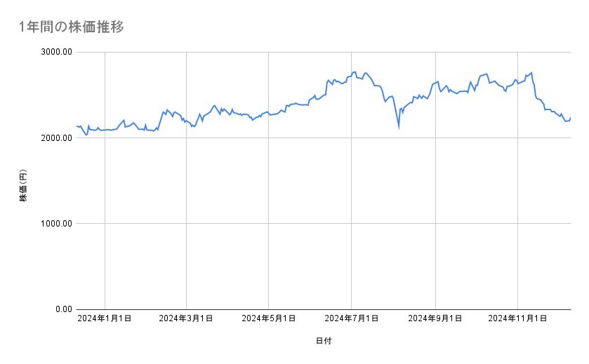This screenshot has width=589, height=364.
Task: Click the mid-February bump on the line
Action: [167, 109]
